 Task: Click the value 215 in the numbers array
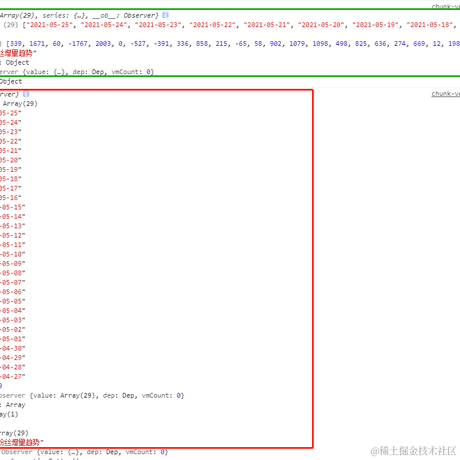222,44
